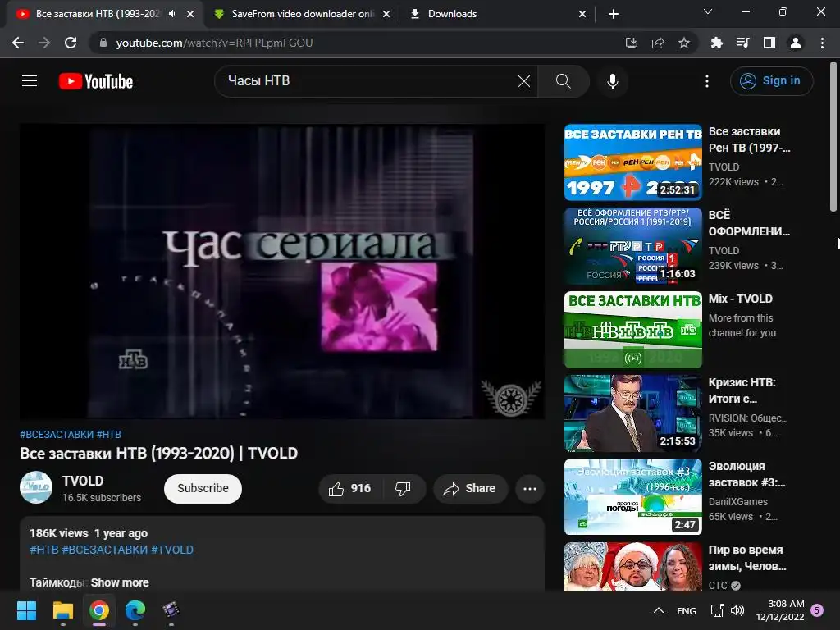Image resolution: width=840 pixels, height=630 pixels.
Task: Open new tab with plus button
Action: pyautogui.click(x=614, y=14)
